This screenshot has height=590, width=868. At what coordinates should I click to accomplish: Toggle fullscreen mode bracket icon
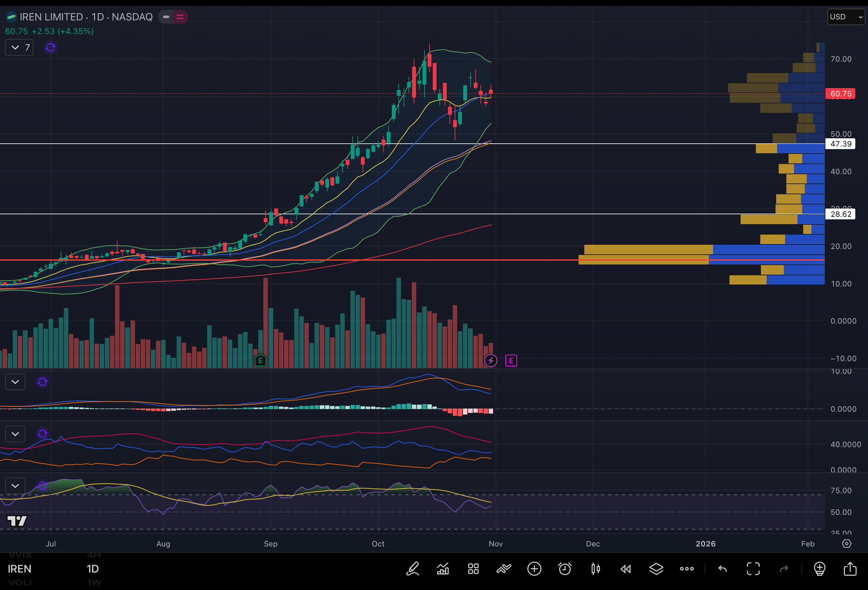tap(753, 569)
